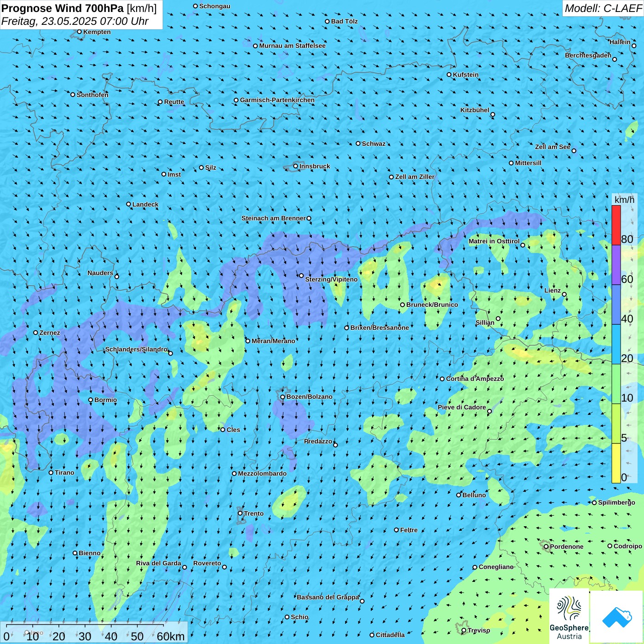This screenshot has width=644, height=644.
Task: Click the 'Bad Tölz' label
Action: [345, 21]
